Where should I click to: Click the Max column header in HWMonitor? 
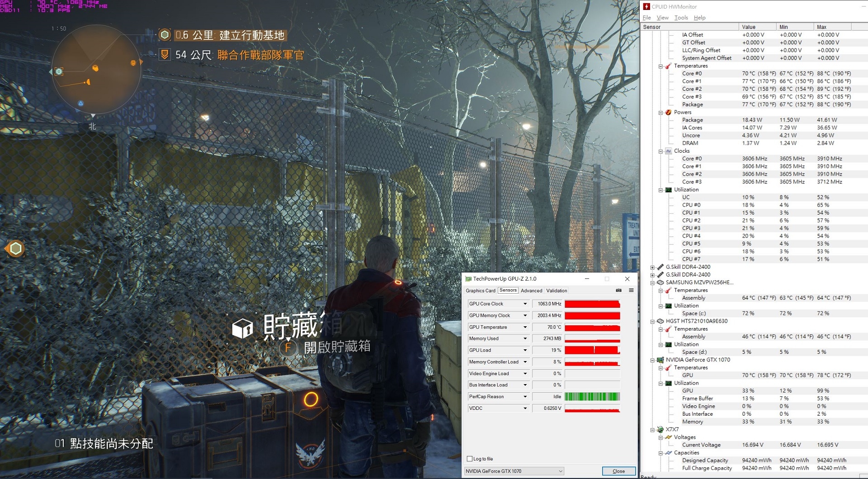click(833, 27)
